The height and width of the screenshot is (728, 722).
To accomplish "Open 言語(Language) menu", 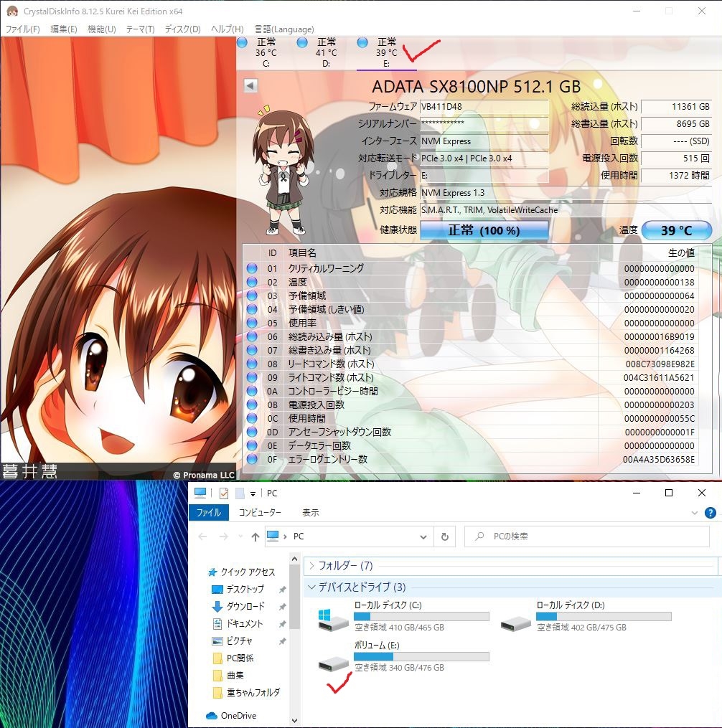I will point(284,29).
